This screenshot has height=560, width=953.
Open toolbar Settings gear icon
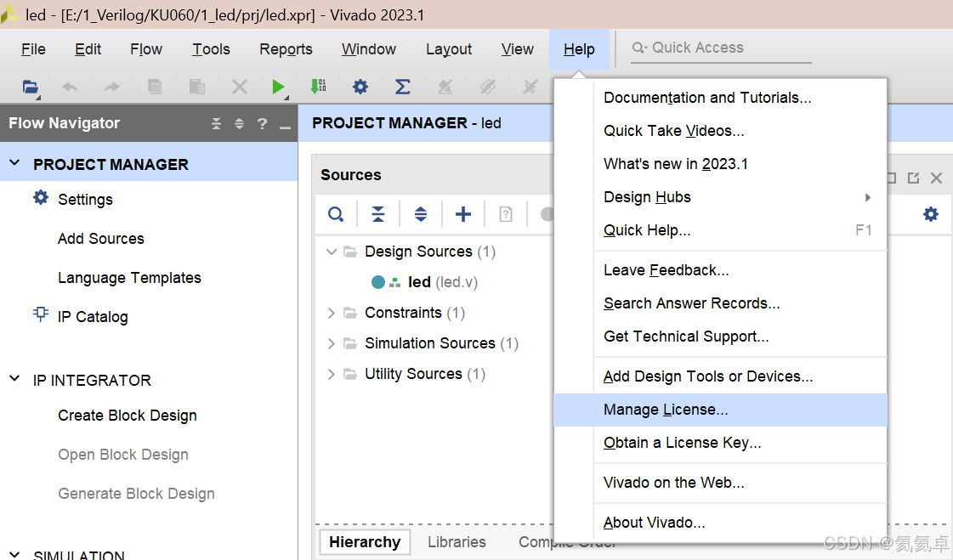(360, 87)
